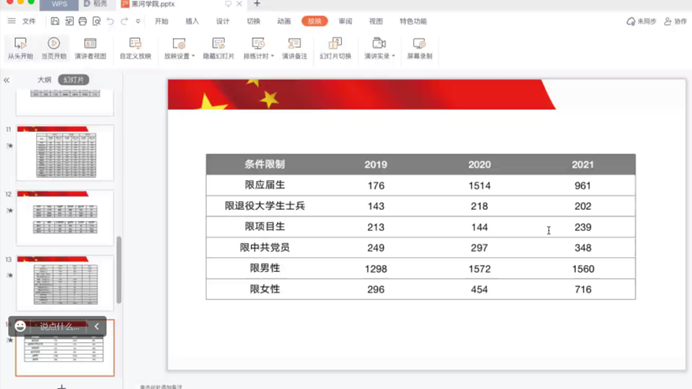The width and height of the screenshot is (692, 389).
Task: Open the 文件 menu
Action: pos(29,21)
